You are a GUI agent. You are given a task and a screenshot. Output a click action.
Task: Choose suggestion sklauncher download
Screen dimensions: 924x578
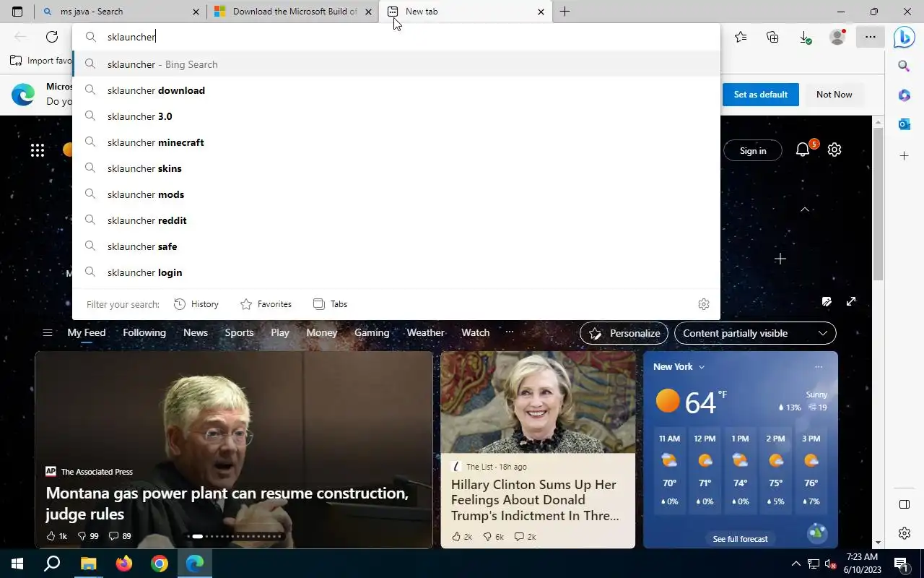click(396, 90)
